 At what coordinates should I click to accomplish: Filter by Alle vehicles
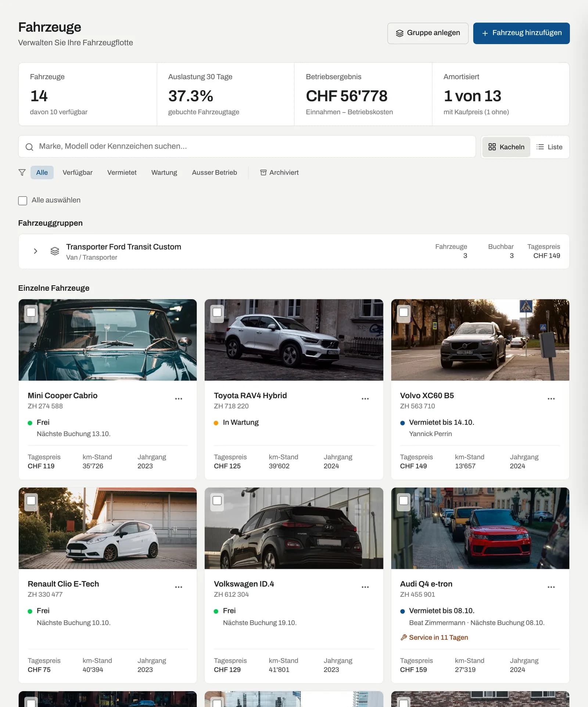[x=42, y=172]
